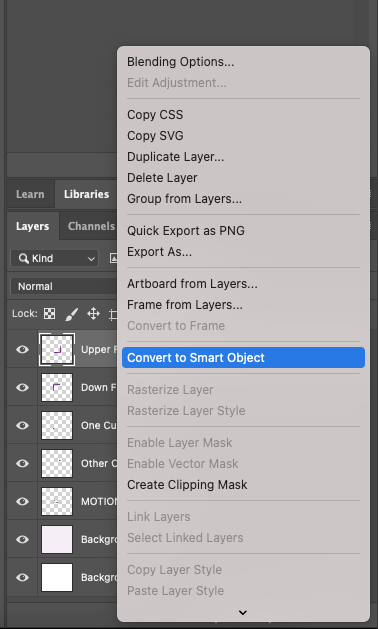Lock transparent pixels checkerboard icon
This screenshot has width=378, height=629.
click(49, 314)
